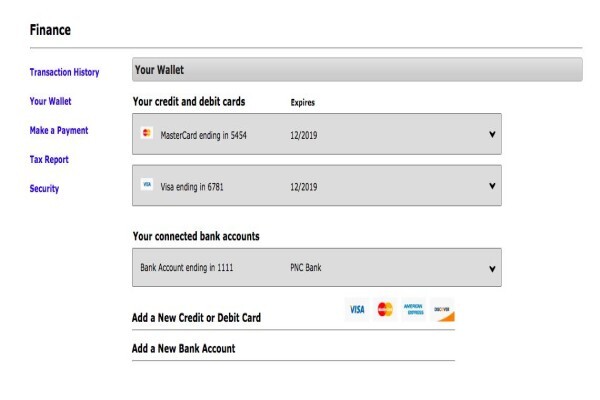This screenshot has width=600, height=400.
Task: Click Add a New Credit or Debit Card
Action: [x=196, y=318]
